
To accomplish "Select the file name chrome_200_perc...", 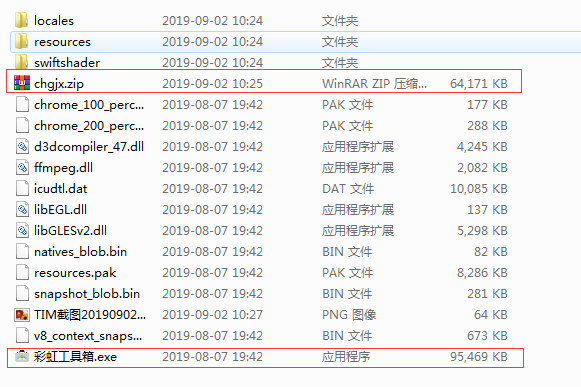I will 89,126.
